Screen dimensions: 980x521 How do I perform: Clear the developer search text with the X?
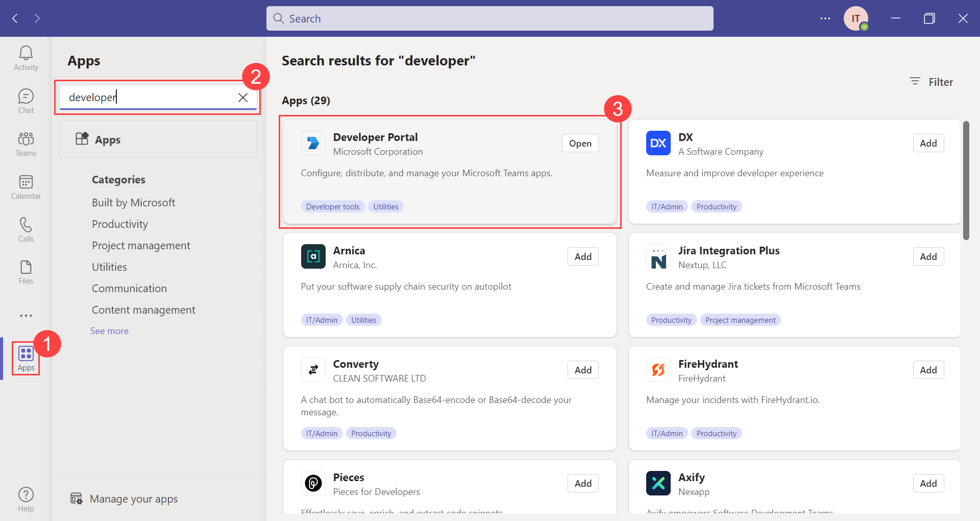click(x=242, y=97)
